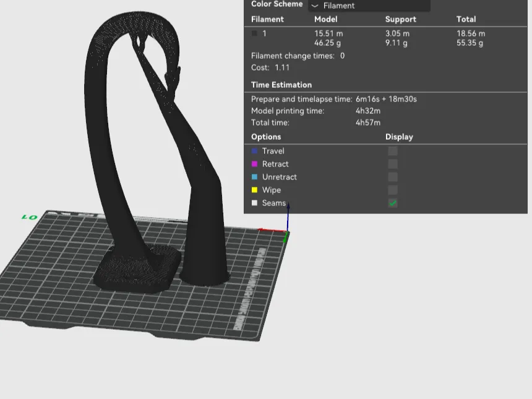
Task: Click the Options column header
Action: click(x=266, y=137)
